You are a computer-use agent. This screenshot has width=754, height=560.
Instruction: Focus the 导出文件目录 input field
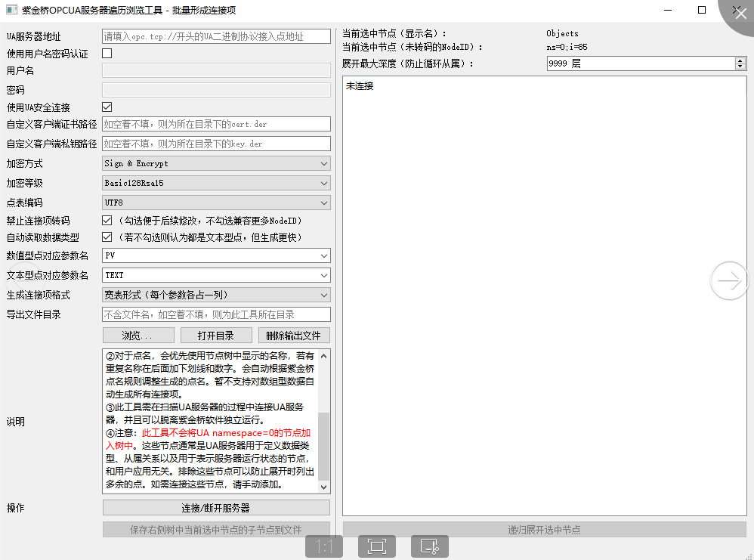pos(216,314)
